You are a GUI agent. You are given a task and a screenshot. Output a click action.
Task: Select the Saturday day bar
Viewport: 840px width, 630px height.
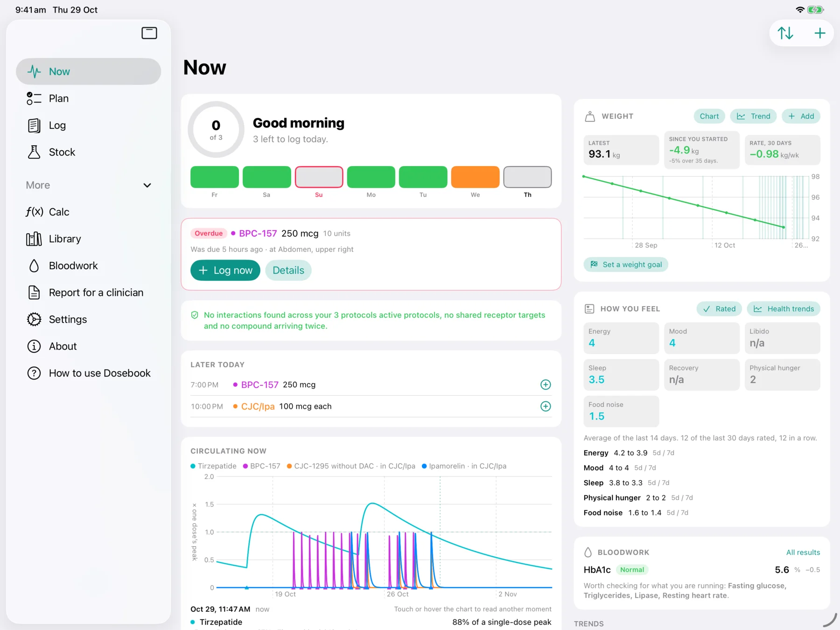266,177
